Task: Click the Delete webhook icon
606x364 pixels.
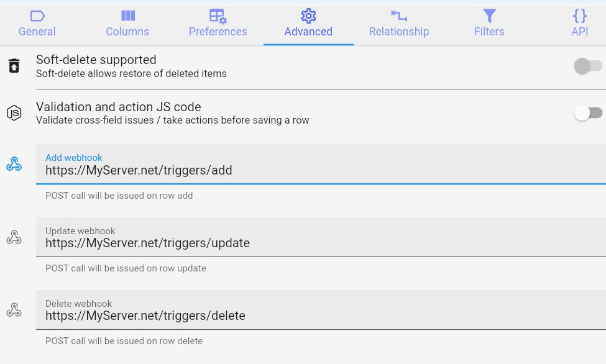Action: (x=14, y=309)
